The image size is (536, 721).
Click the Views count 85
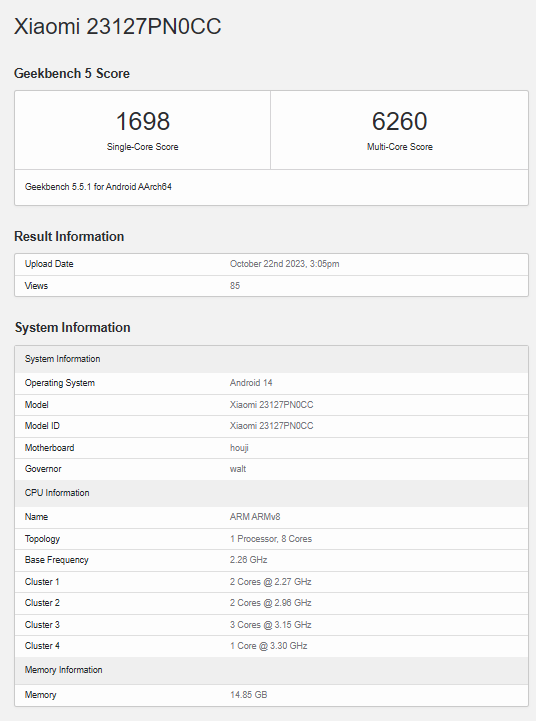[235, 286]
